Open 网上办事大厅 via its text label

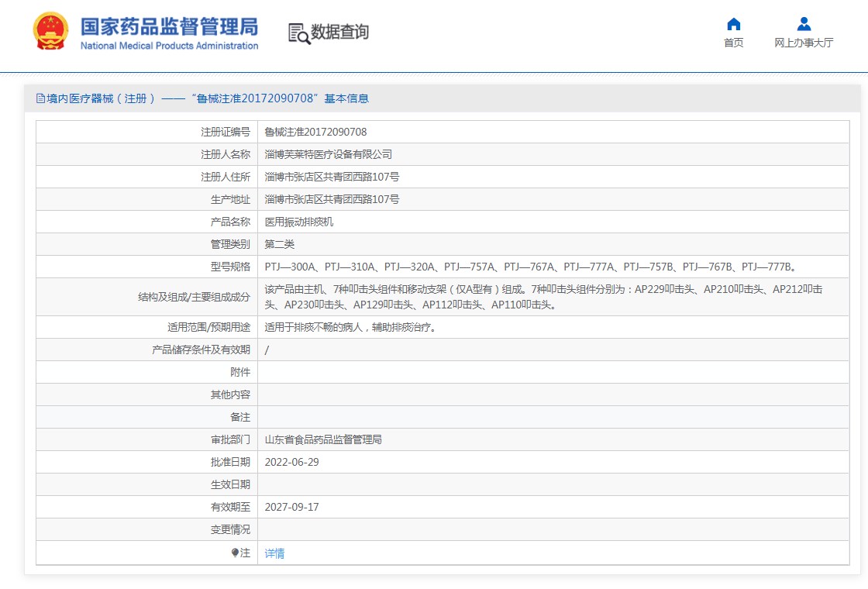click(804, 43)
